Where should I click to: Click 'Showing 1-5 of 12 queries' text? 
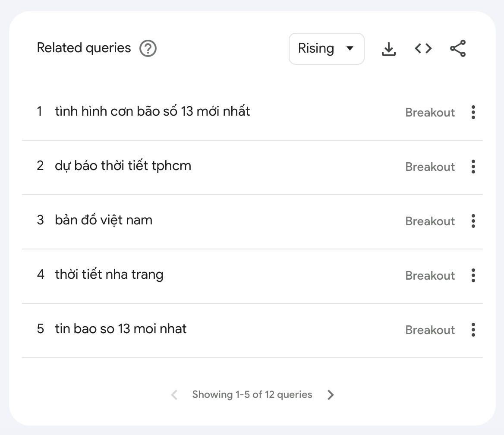[252, 394]
